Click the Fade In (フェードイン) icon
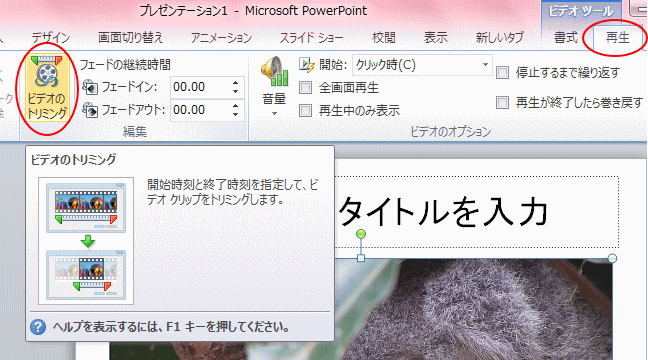Screen dimensions: 648x360 (x=90, y=87)
